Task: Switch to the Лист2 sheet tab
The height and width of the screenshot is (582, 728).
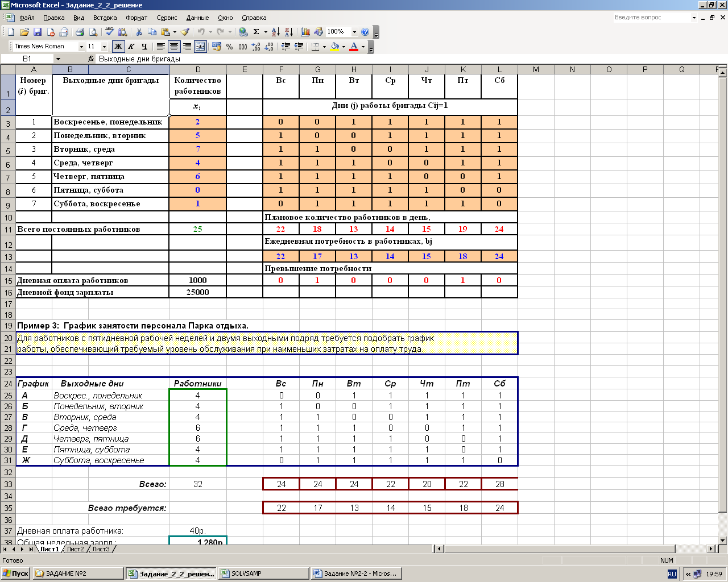Action: (75, 549)
